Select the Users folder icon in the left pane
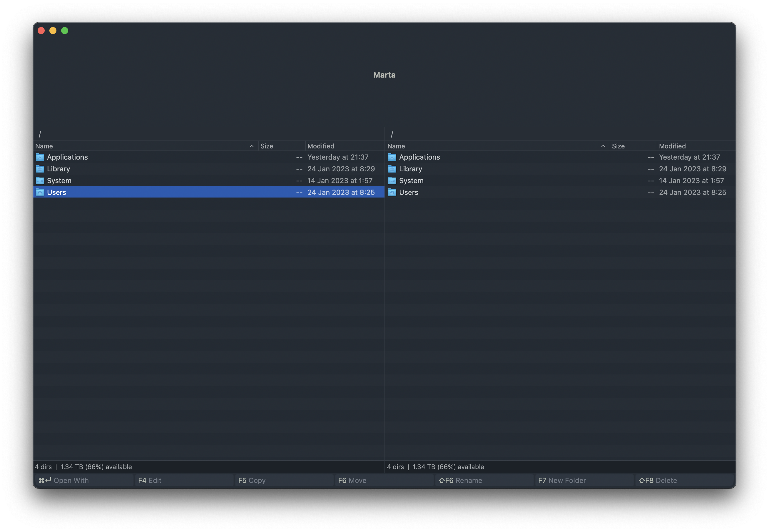The height and width of the screenshot is (532, 769). coord(40,192)
